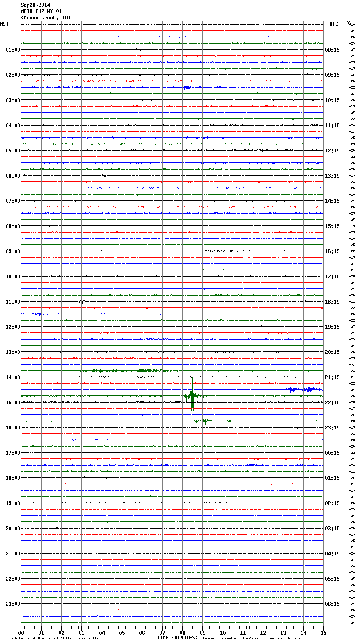Select the 12:00 MST time label
The width and height of the screenshot is (357, 644).
(x=13, y=327)
